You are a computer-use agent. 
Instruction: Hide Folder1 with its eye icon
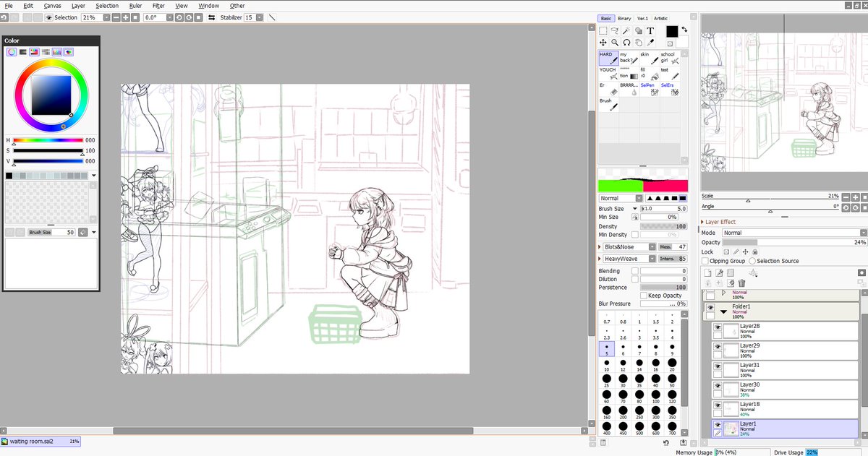[x=710, y=307]
